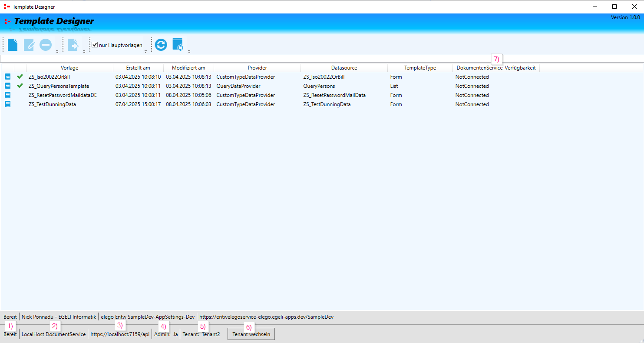The height and width of the screenshot is (343, 644).
Task: Select the ZS_ResetPasswordMaildataDE template name
Action: (63, 95)
